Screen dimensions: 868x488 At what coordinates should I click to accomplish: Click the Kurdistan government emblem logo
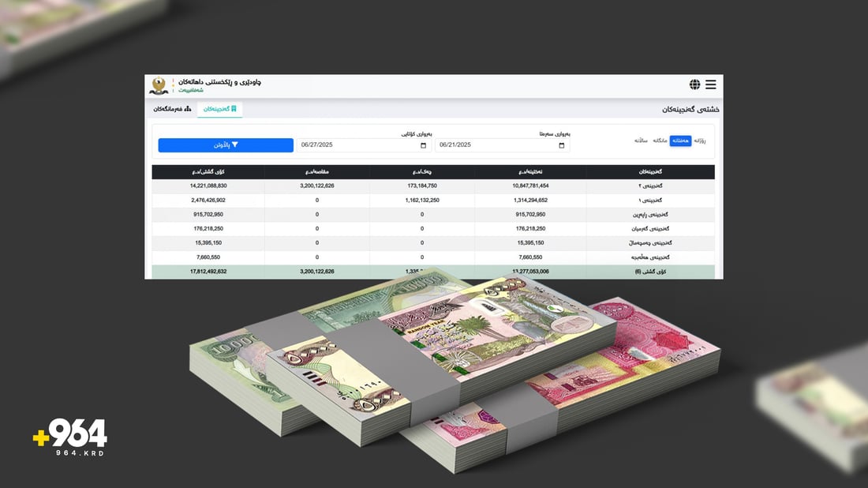click(x=159, y=85)
